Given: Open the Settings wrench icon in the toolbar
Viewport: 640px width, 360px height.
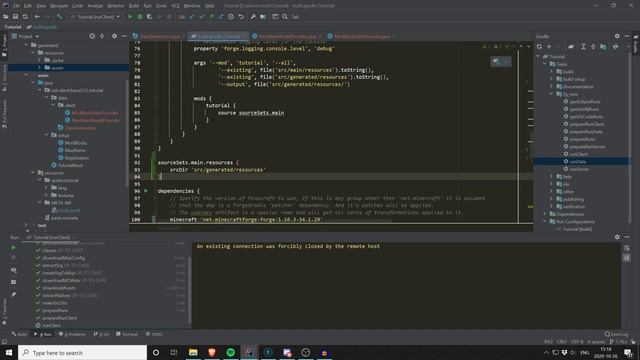Looking at the screenshot, I should click(x=253, y=17).
